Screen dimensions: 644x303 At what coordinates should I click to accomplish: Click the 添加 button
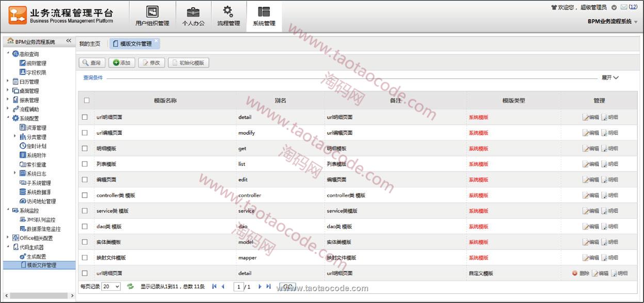(x=122, y=63)
